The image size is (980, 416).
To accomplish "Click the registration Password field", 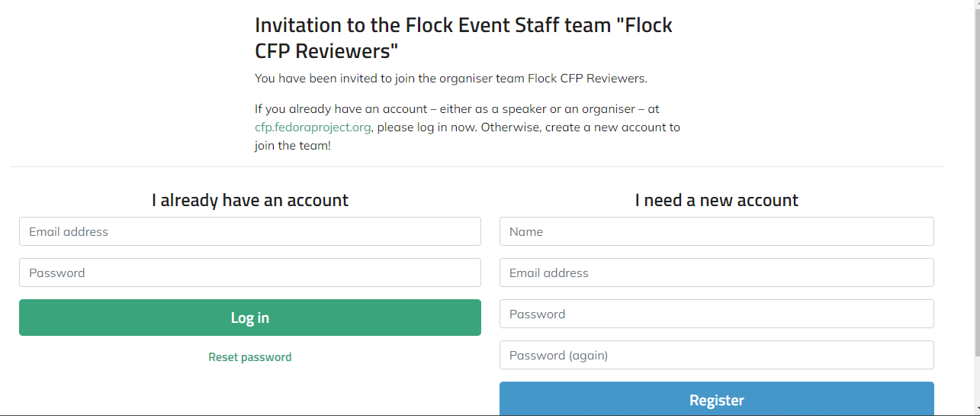I will [717, 314].
